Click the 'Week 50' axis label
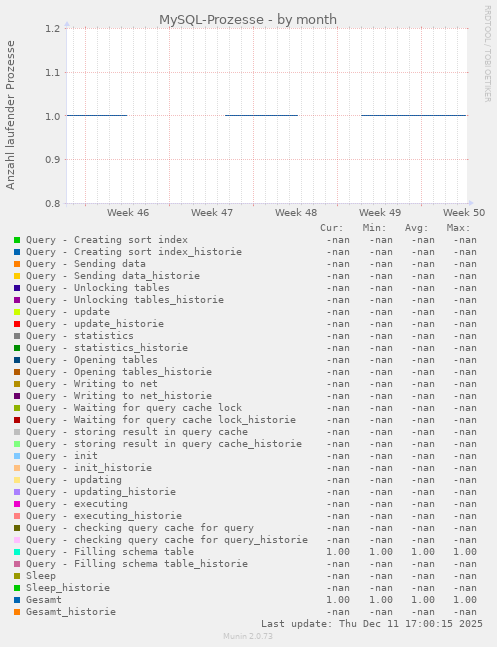497x647 pixels. 464,213
